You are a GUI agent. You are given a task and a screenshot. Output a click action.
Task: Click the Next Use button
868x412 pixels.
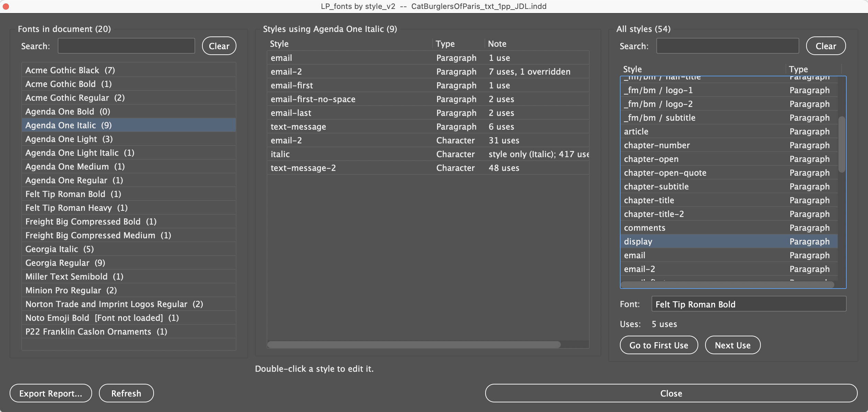(733, 345)
